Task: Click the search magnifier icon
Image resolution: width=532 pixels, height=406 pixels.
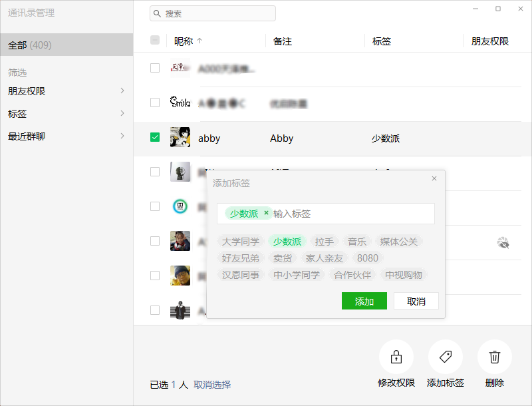Action: click(x=157, y=13)
